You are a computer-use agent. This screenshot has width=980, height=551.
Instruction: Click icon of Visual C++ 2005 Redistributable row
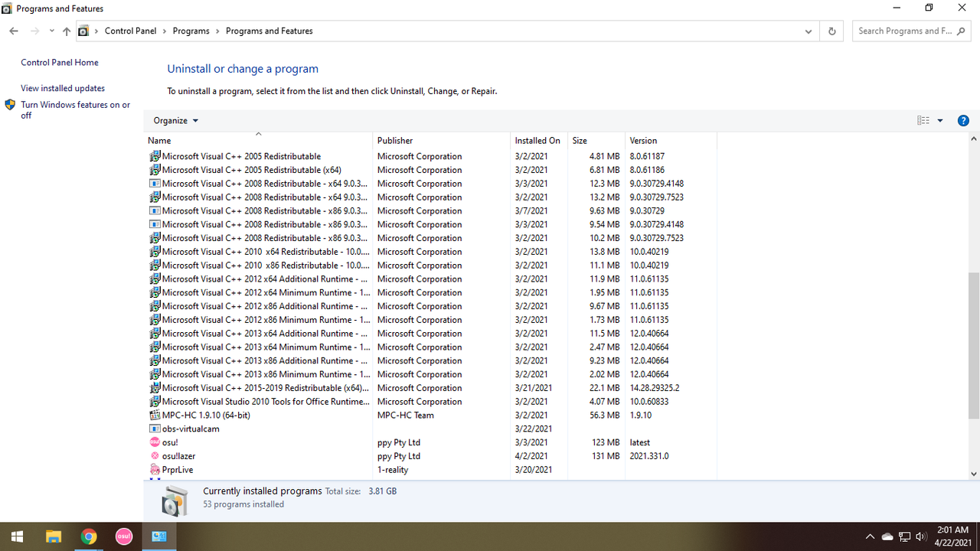[155, 156]
